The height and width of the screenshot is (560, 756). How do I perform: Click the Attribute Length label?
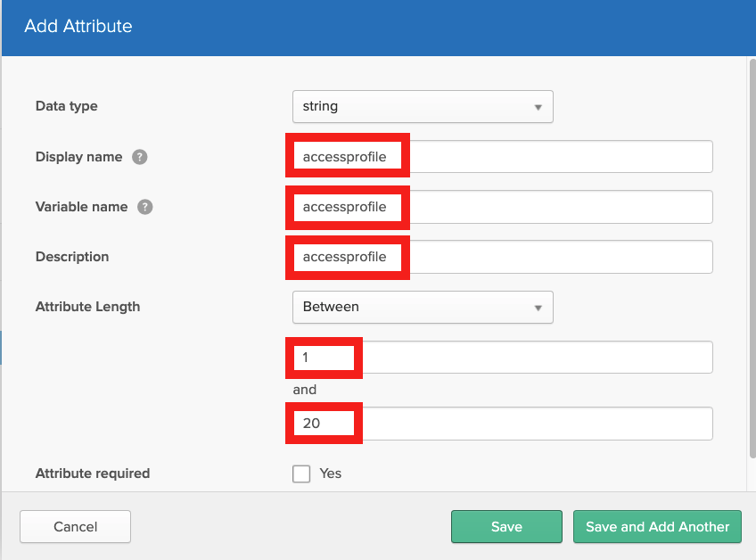(87, 307)
